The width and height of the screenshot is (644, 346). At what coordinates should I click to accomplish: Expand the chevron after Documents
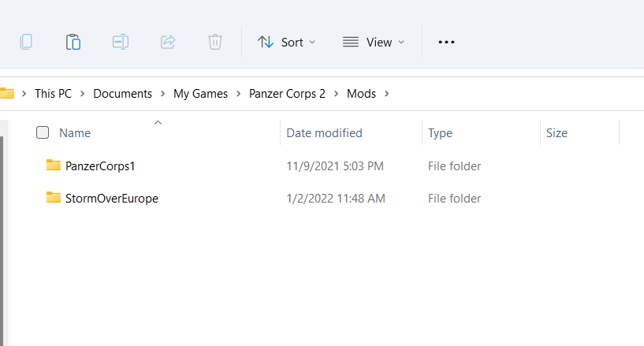(x=163, y=94)
